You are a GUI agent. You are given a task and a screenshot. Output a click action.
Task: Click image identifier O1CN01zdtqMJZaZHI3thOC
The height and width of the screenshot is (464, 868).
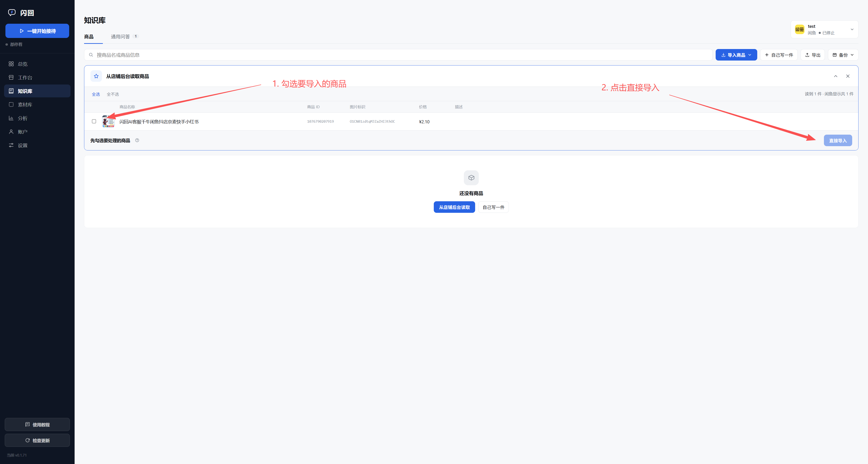(x=372, y=122)
